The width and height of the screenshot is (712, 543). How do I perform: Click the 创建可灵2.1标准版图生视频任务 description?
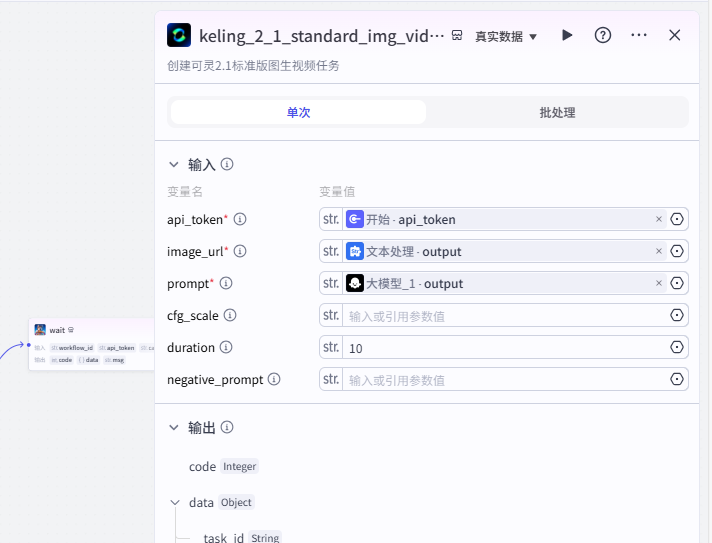[253, 66]
